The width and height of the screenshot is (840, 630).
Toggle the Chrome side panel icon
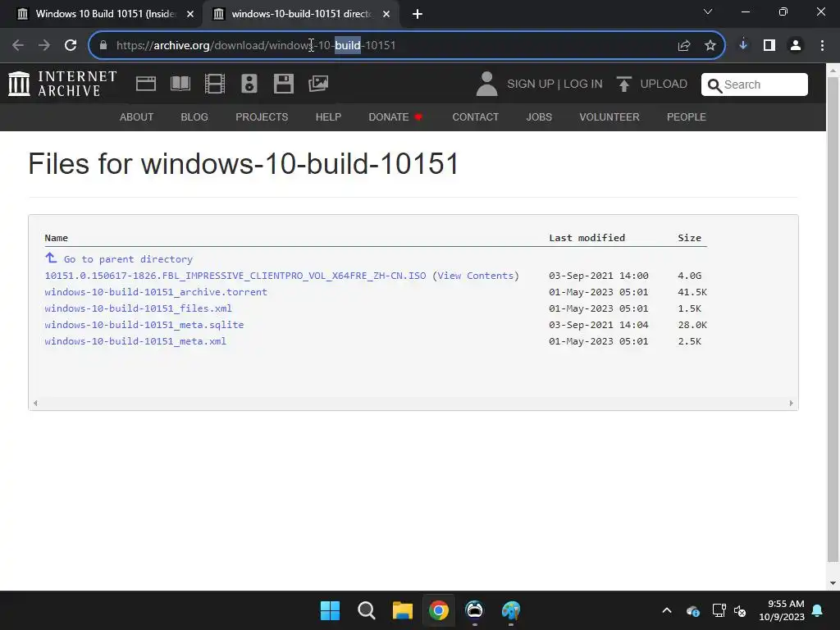[x=769, y=45]
